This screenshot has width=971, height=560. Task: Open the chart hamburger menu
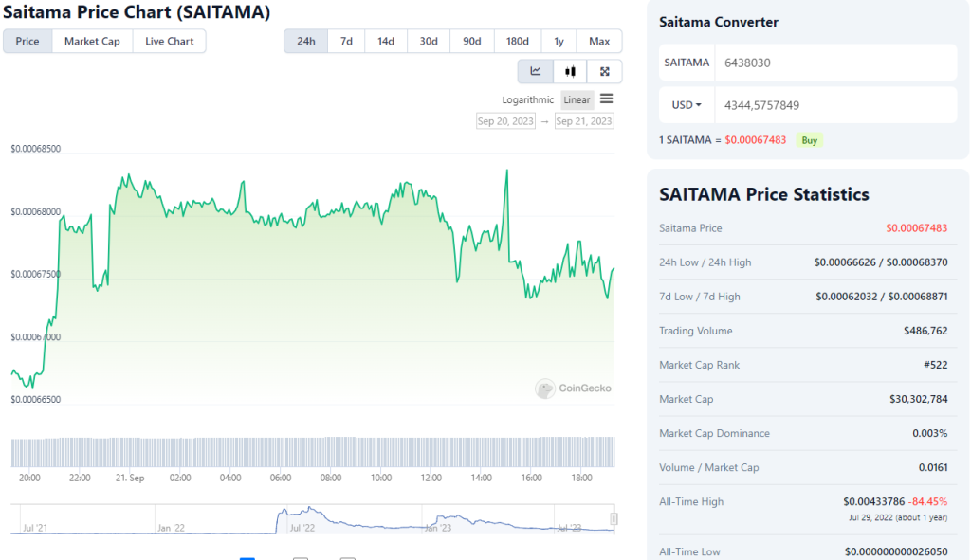pyautogui.click(x=606, y=99)
